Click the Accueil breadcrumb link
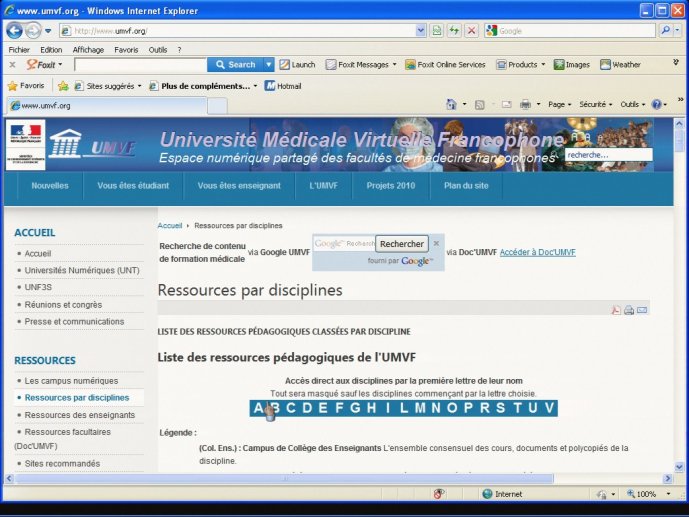The height and width of the screenshot is (517, 689). [170, 225]
